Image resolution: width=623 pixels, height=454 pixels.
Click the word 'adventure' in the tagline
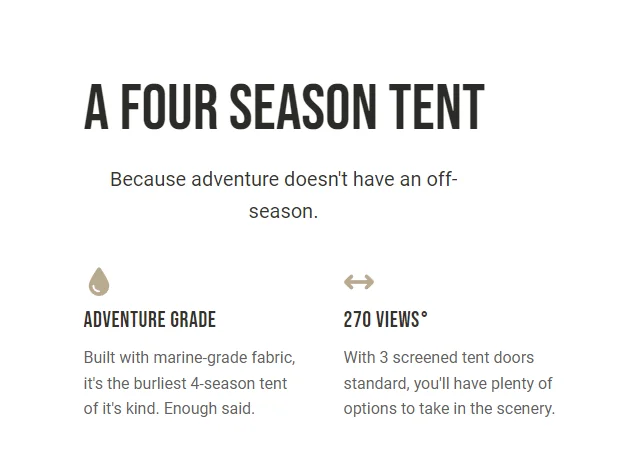coord(235,179)
